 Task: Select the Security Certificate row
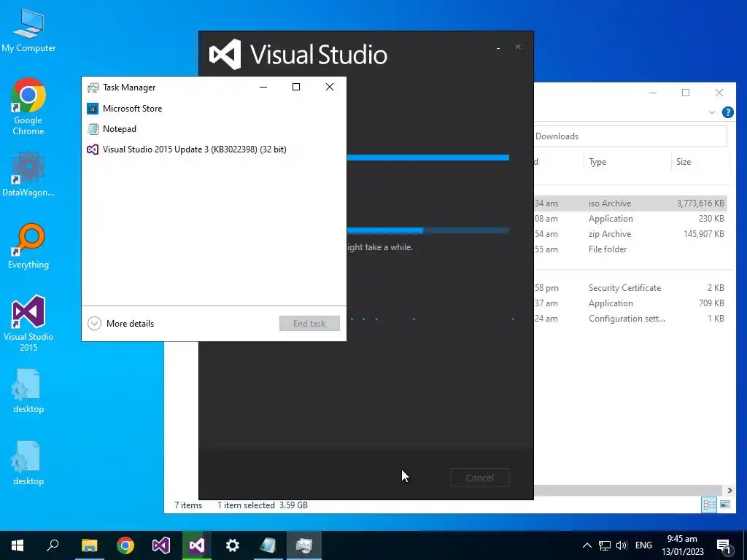[x=630, y=288]
